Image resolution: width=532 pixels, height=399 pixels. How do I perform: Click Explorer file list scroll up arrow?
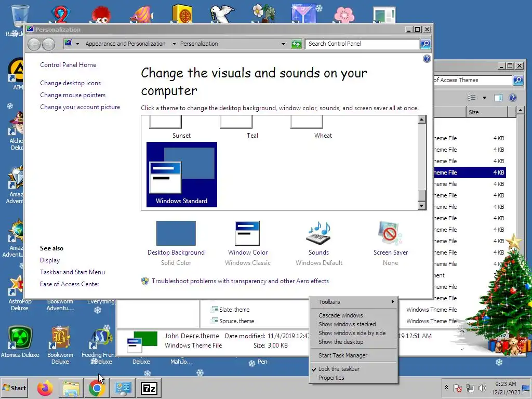pyautogui.click(x=520, y=110)
